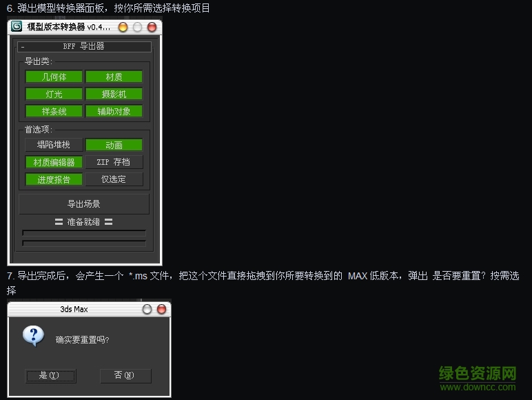Toggle the 动画 preference button
Viewport: 532px width, 400px height.
click(x=114, y=145)
